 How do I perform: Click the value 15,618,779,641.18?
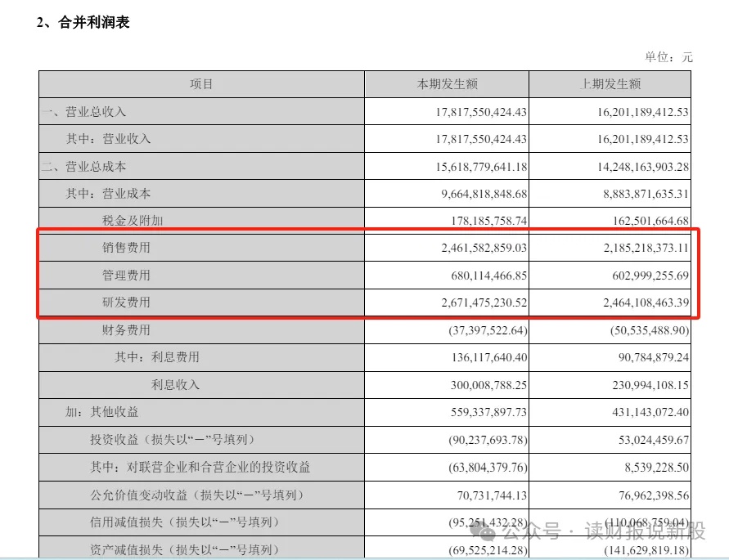pos(481,167)
